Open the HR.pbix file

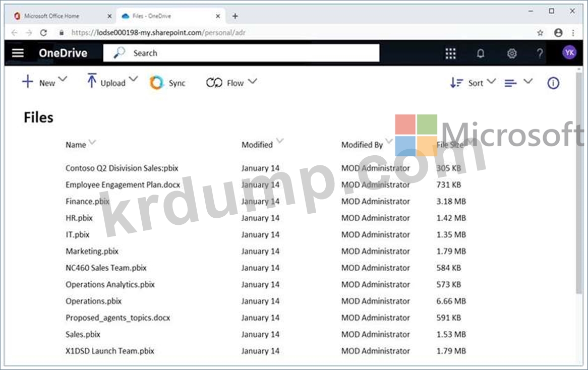click(79, 218)
